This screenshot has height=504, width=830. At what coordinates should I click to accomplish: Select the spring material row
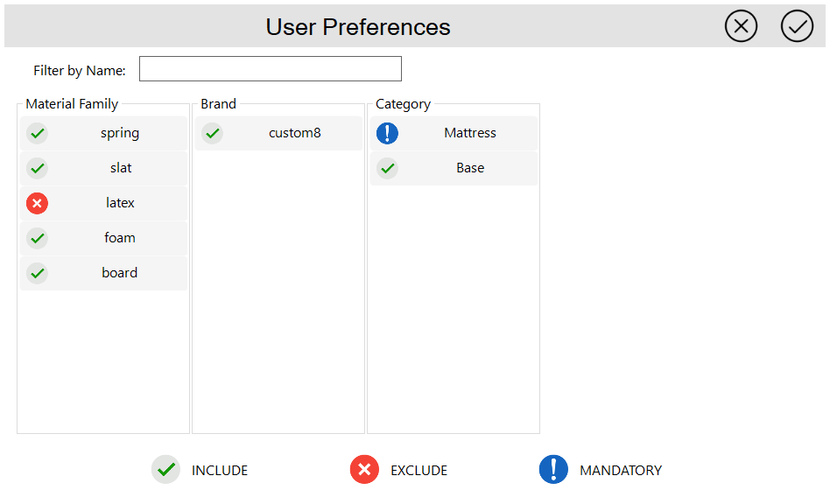click(120, 133)
